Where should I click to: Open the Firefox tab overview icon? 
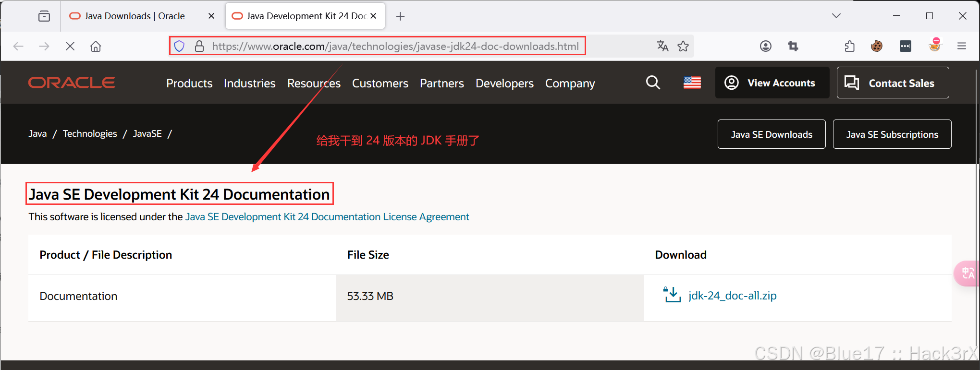(x=44, y=16)
